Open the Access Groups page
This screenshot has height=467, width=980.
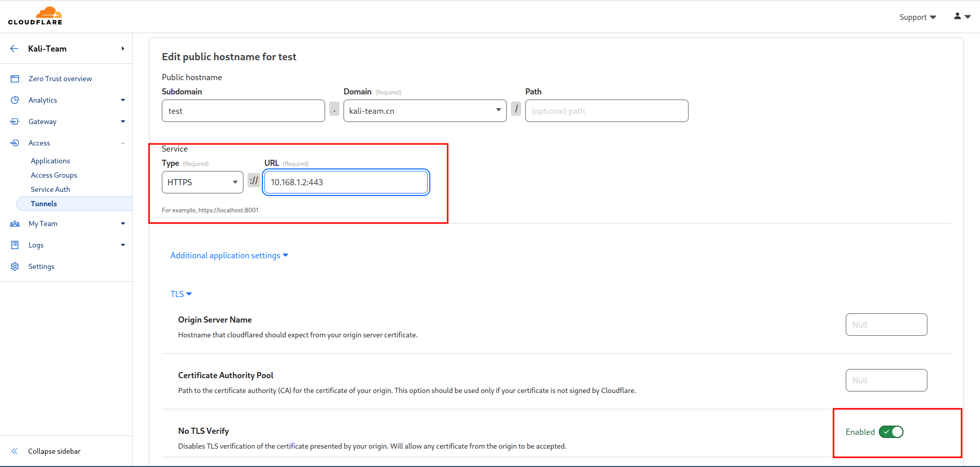coord(54,175)
